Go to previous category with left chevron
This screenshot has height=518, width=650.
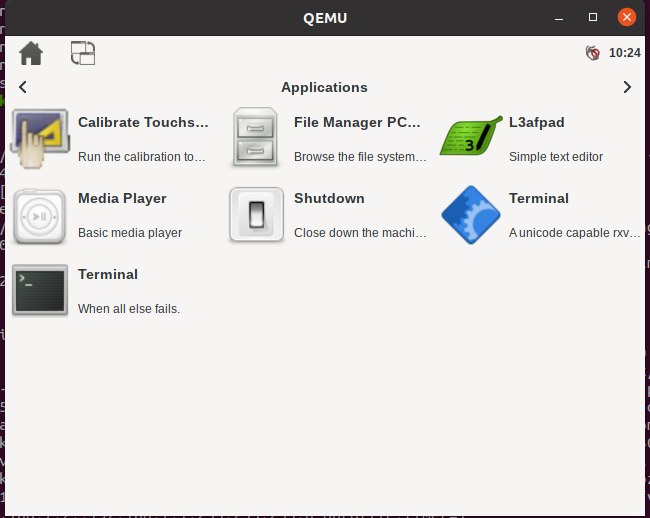coord(23,87)
